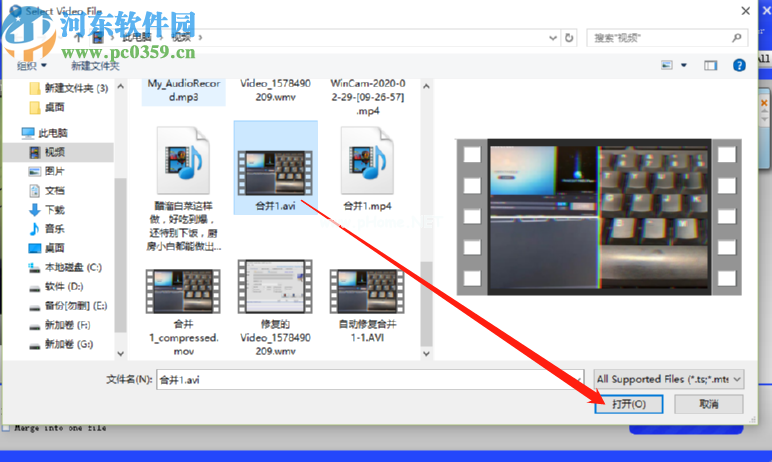This screenshot has height=462, width=772.
Task: Check the Merge into one file checkbox
Action: [x=5, y=428]
